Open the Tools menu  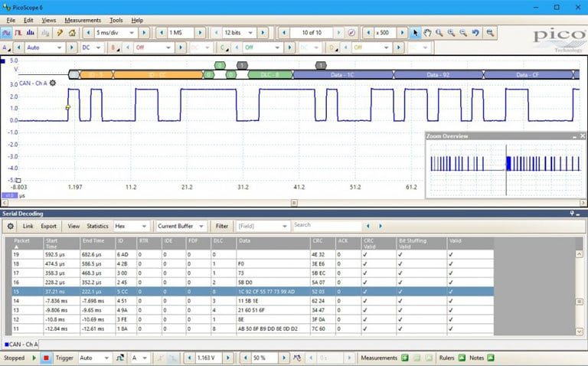click(116, 20)
